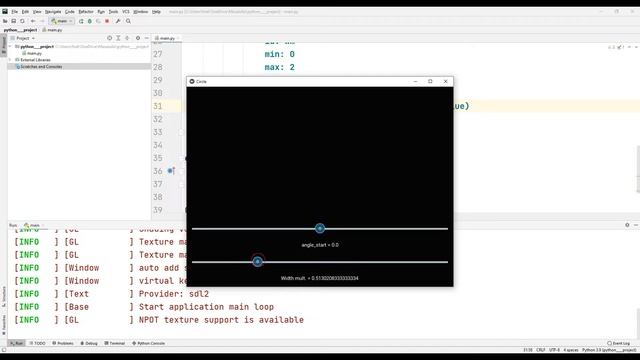Viewport: 640px width, 360px height.
Task: Click the Python 3.9 interpreter status
Action: [609, 350]
